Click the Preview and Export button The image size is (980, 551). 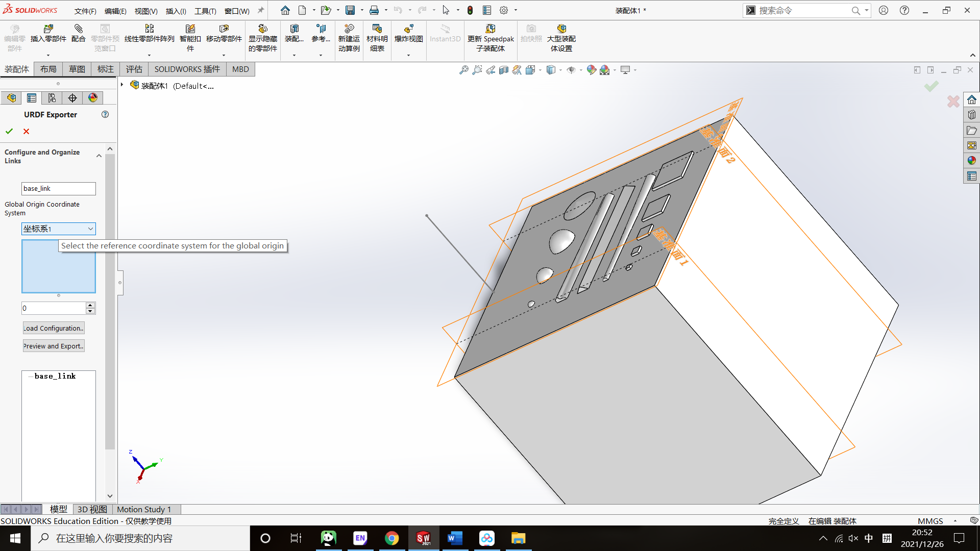pyautogui.click(x=53, y=346)
